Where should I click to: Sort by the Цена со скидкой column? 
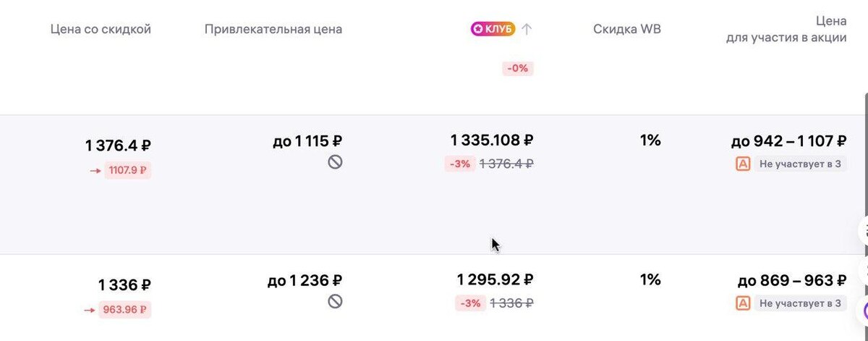(101, 30)
